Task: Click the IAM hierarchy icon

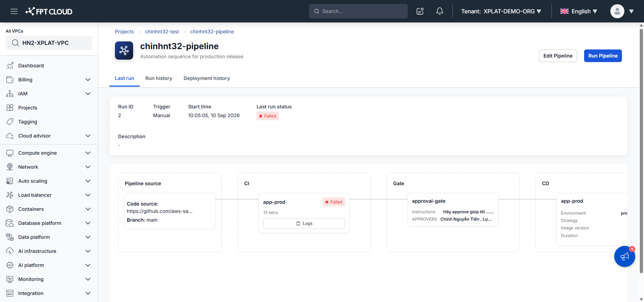Action: [x=10, y=94]
